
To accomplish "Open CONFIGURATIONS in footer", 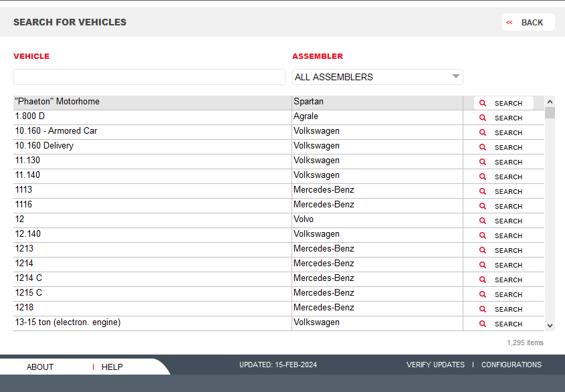I will click(x=512, y=365).
